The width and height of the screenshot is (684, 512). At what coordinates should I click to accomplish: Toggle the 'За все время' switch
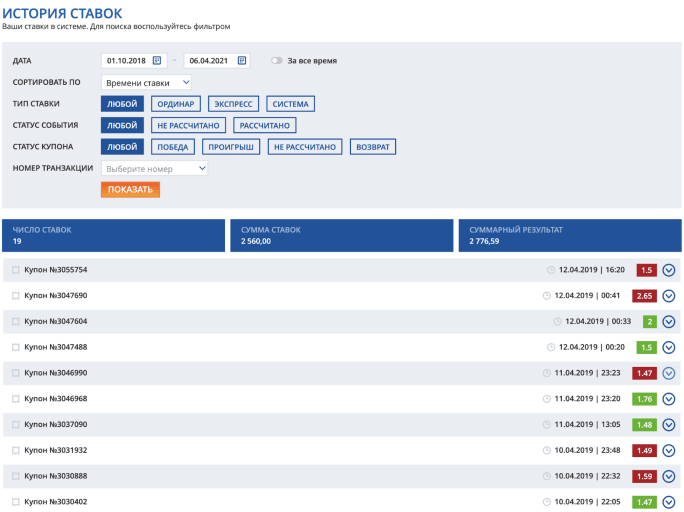(x=277, y=61)
